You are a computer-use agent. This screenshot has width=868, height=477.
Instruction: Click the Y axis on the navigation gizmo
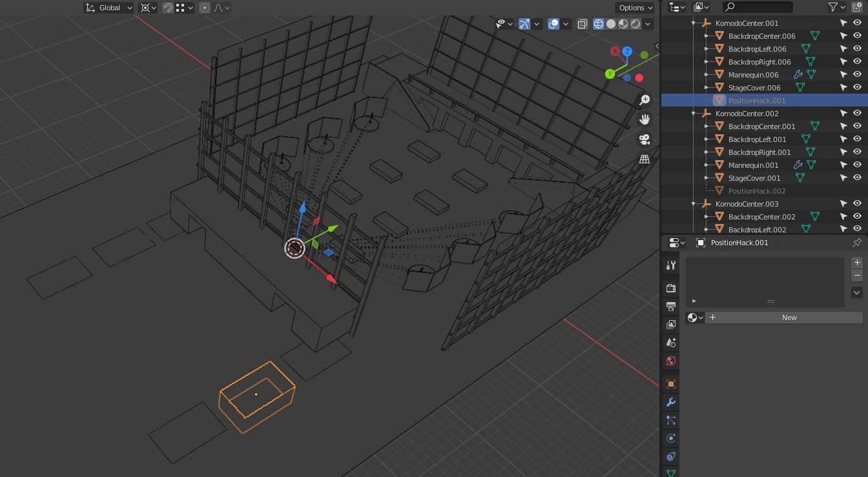point(610,74)
